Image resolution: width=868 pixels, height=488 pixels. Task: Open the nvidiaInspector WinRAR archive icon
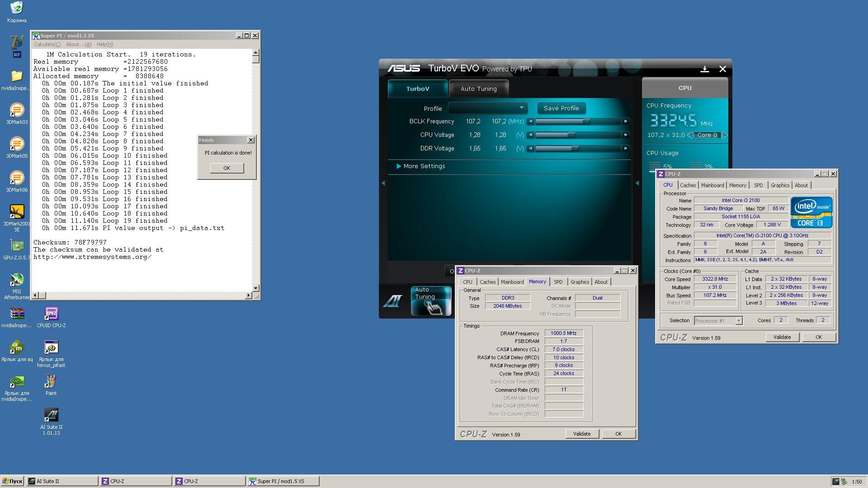point(17,314)
